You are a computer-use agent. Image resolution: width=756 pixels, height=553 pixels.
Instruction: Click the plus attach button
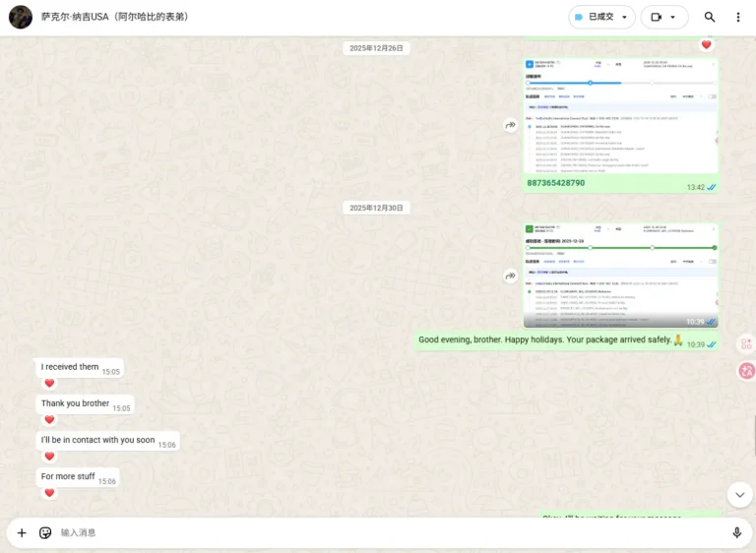[22, 532]
